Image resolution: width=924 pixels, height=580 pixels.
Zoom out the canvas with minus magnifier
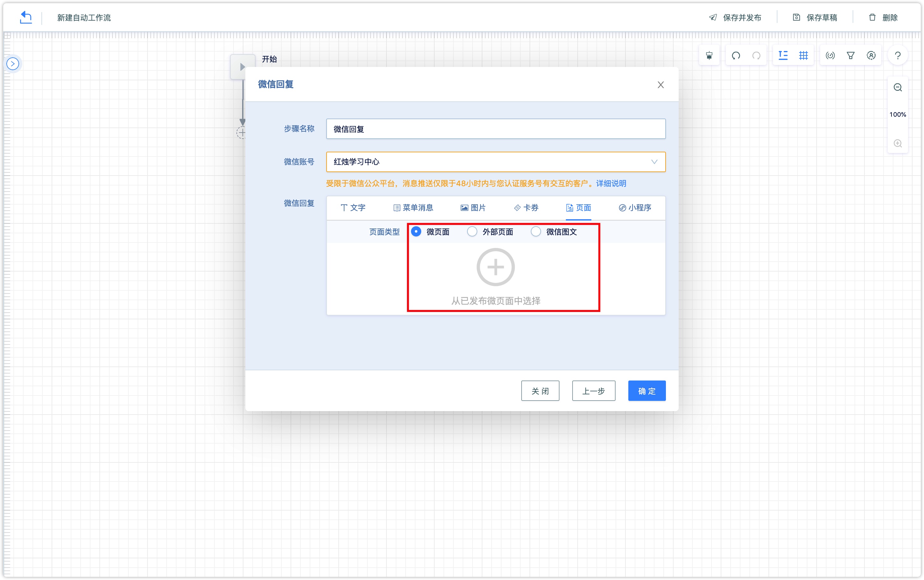click(898, 87)
